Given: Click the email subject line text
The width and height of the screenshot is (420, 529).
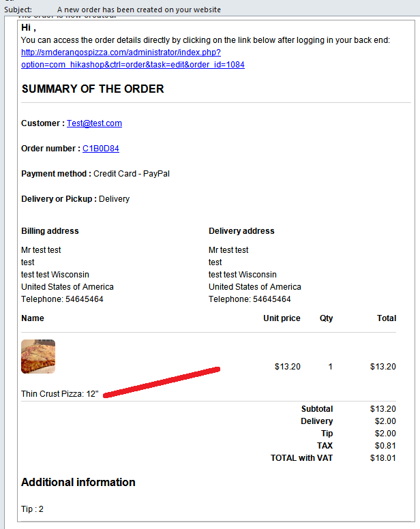Looking at the screenshot, I should point(138,10).
